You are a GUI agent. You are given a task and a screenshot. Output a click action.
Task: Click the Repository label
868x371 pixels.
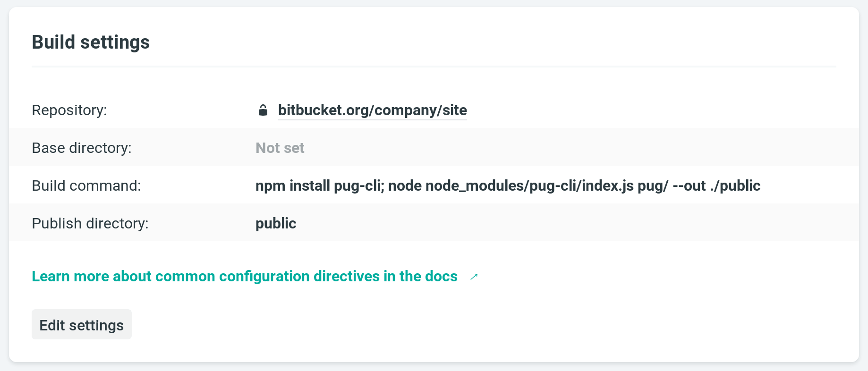[69, 110]
